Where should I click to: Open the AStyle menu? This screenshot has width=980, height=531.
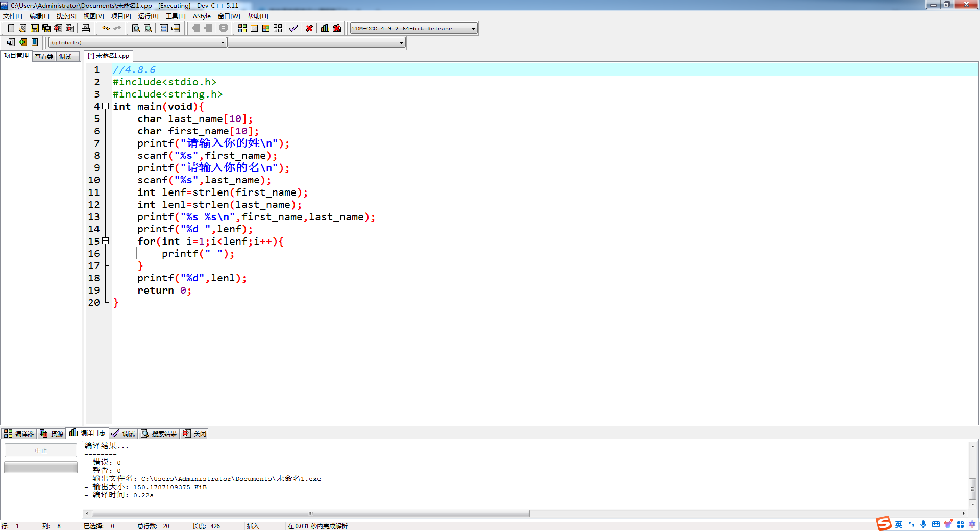pyautogui.click(x=202, y=16)
